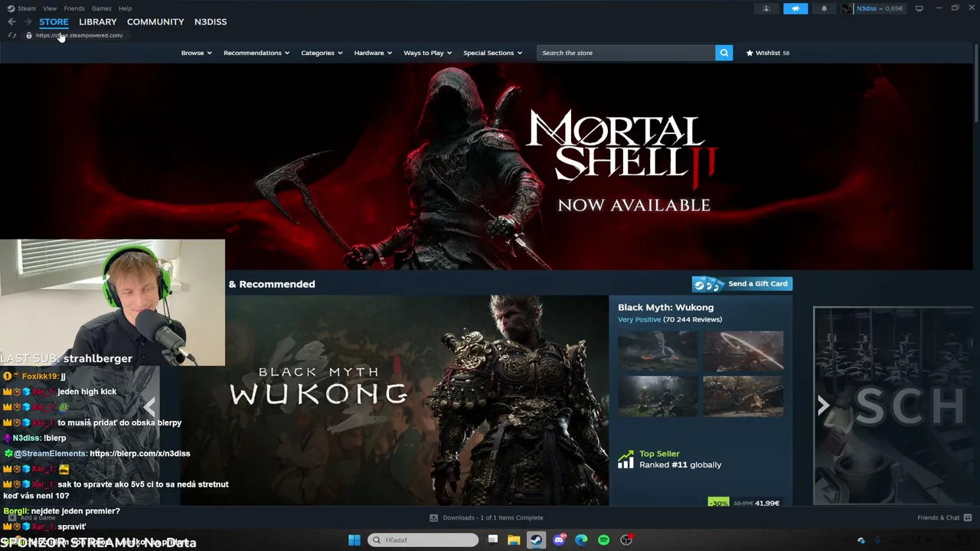Screen dimensions: 980x551
Task: Click the store search input field
Action: (626, 53)
